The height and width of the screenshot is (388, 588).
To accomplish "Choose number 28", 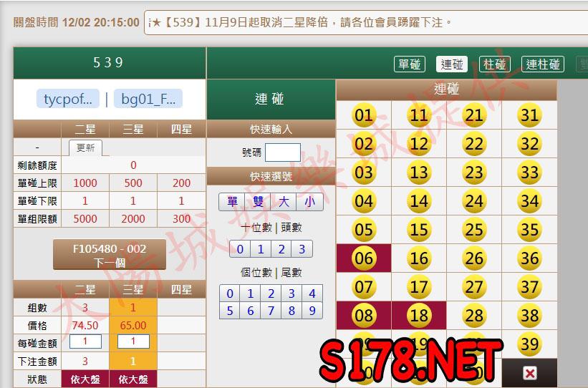I will [x=474, y=315].
